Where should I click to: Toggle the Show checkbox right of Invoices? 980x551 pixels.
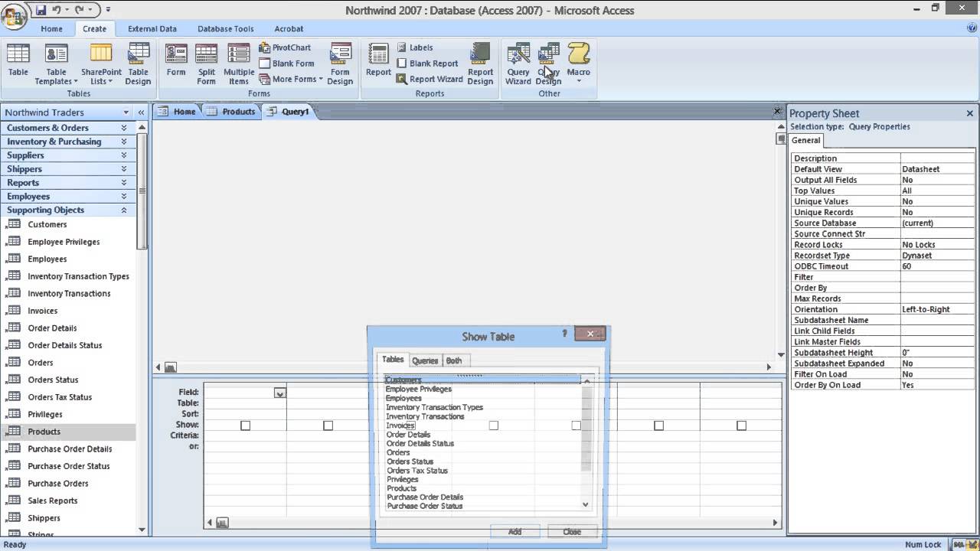tap(493, 425)
